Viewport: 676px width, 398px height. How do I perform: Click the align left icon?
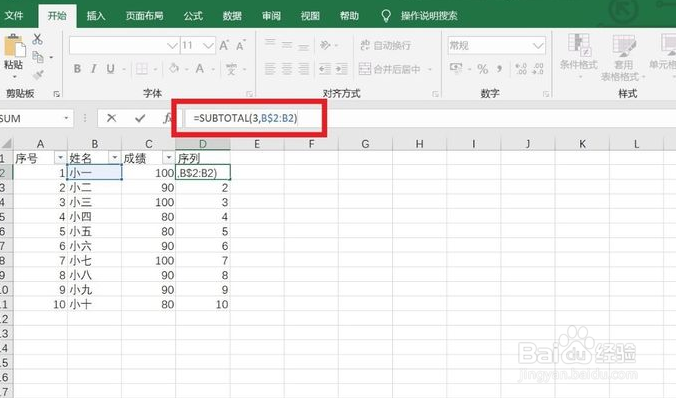(x=270, y=69)
